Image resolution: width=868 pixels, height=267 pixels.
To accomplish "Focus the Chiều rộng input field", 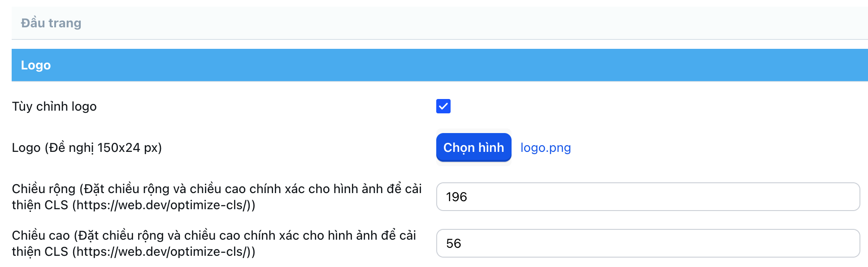I will [x=647, y=197].
